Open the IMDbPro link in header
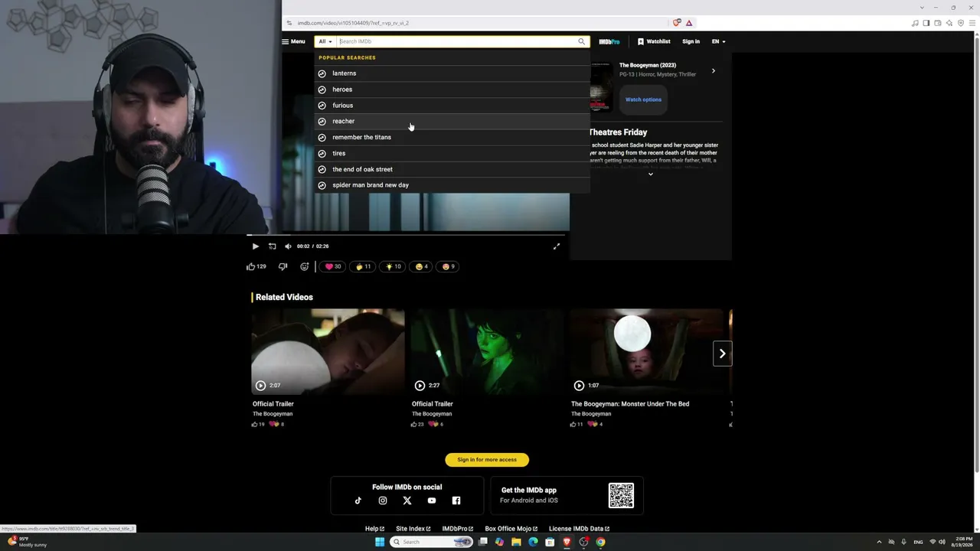The image size is (980, 551). pos(609,41)
